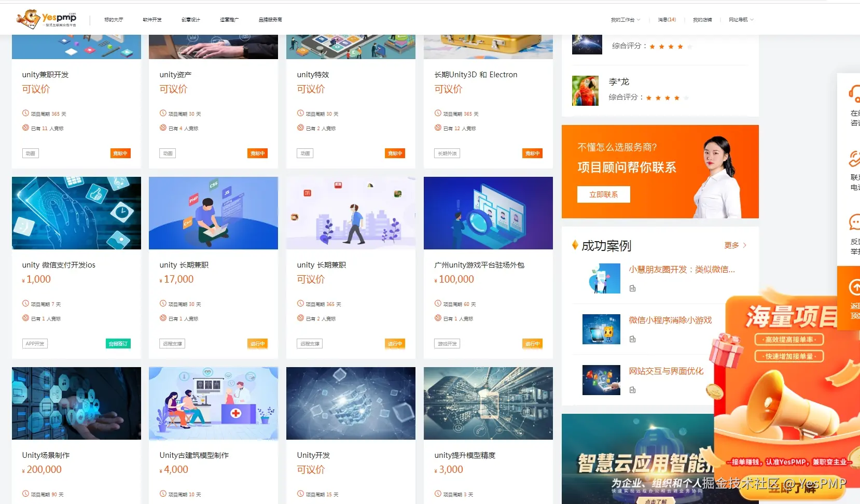The image size is (860, 504).
Task: Click the contact phone icon
Action: point(854,158)
